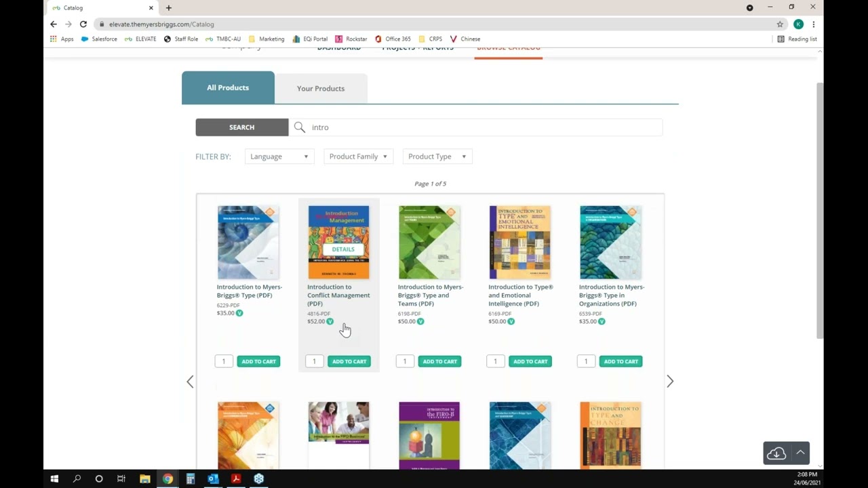Open the Reading list panel
The height and width of the screenshot is (488, 868).
click(x=797, y=39)
